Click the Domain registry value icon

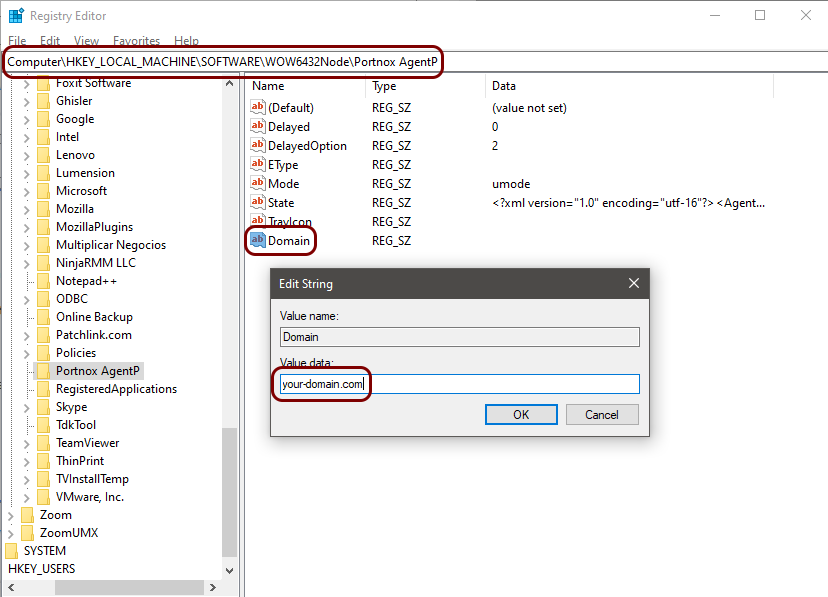coord(258,241)
